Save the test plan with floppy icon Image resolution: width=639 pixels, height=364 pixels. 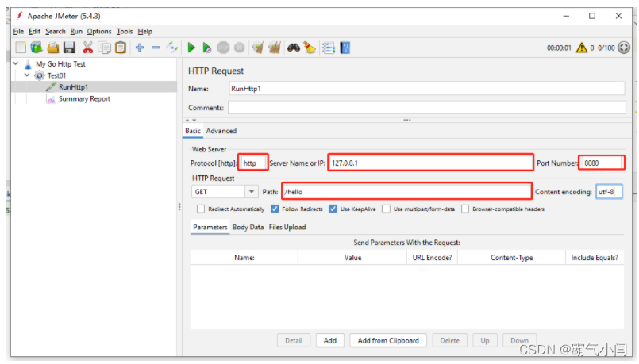tap(69, 48)
